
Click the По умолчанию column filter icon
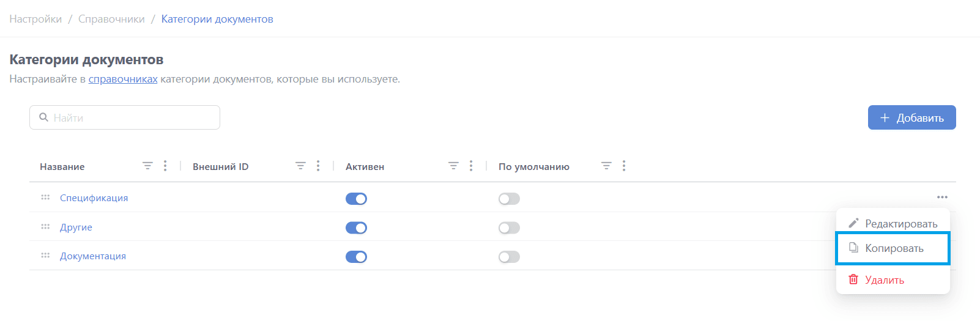(x=606, y=166)
